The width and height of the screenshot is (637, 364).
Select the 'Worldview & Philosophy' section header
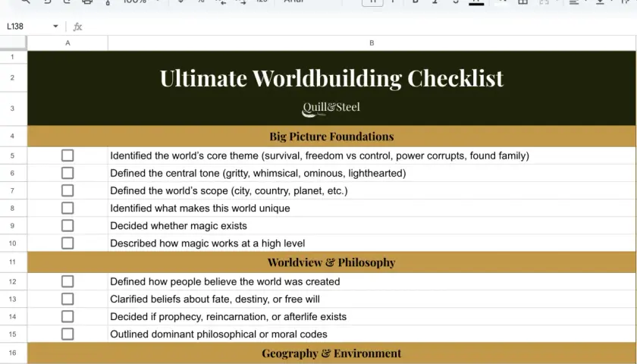point(331,262)
